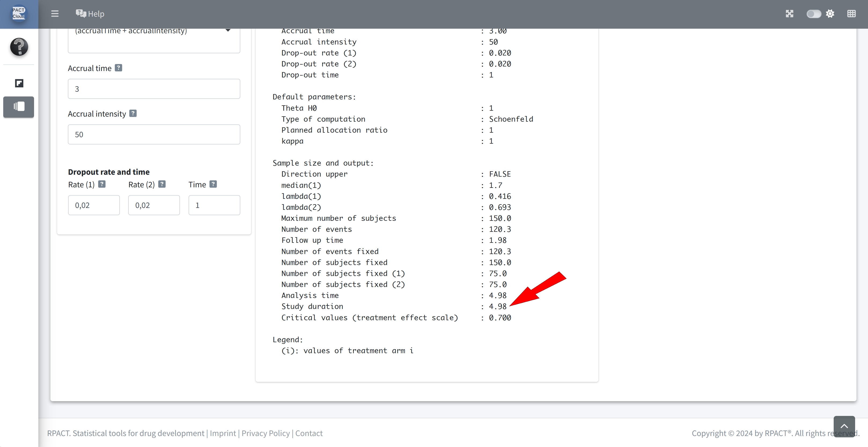
Task: Open the settings gear icon
Action: coord(830,14)
